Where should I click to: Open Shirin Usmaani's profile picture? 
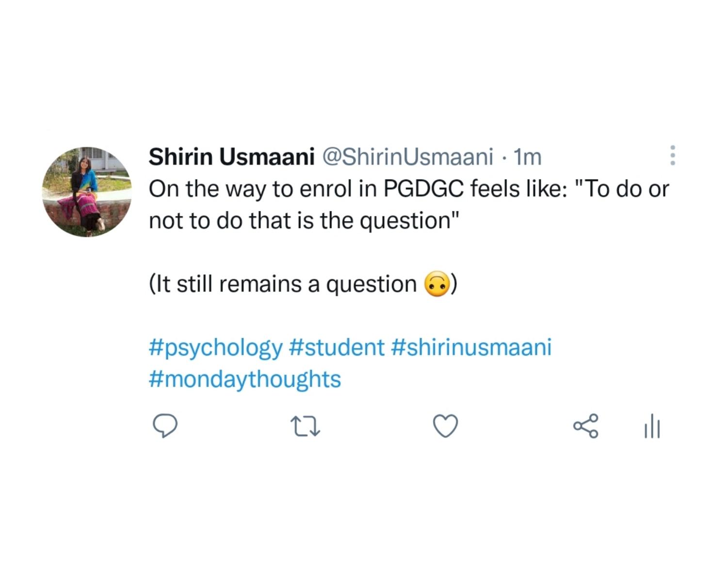tap(87, 192)
